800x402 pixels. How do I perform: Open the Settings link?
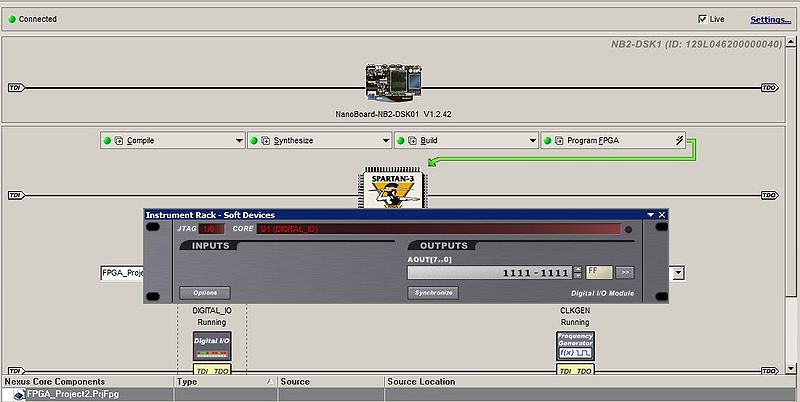click(770, 19)
